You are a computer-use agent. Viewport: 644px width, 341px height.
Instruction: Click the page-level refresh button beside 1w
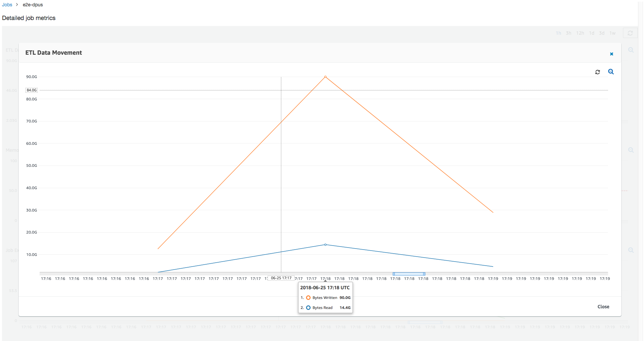point(630,33)
